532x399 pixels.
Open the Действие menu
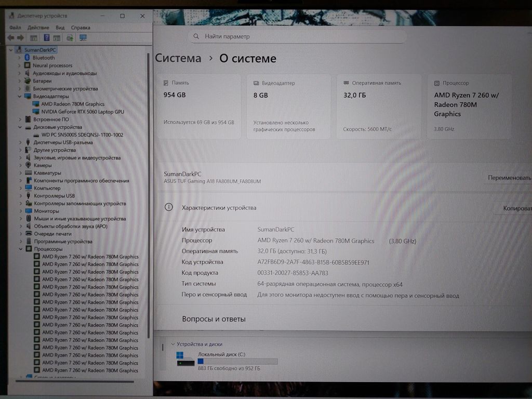pos(38,28)
